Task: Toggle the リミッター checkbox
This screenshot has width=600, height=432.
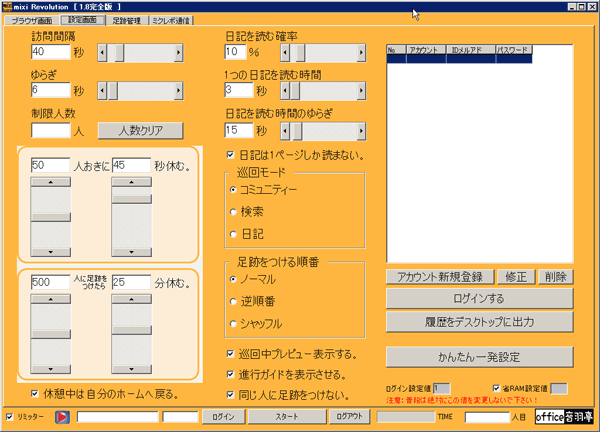Action: click(10, 416)
